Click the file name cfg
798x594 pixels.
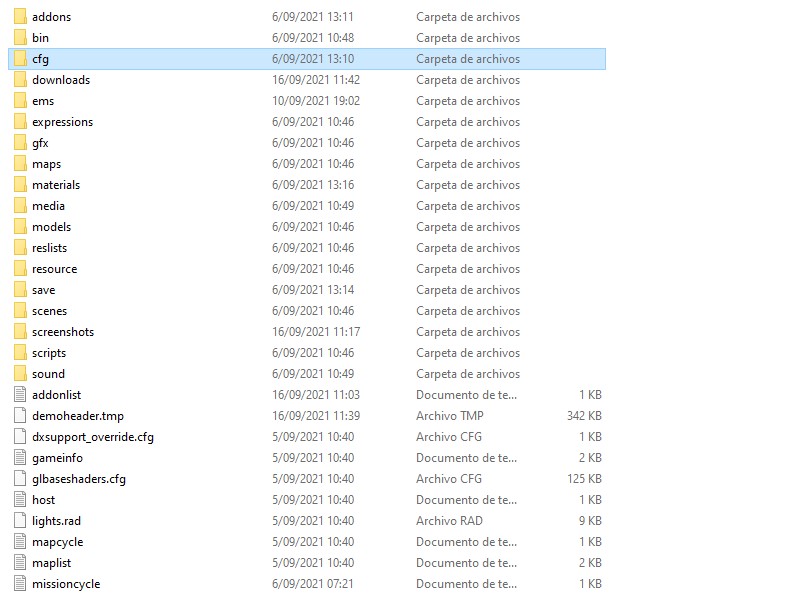point(40,60)
